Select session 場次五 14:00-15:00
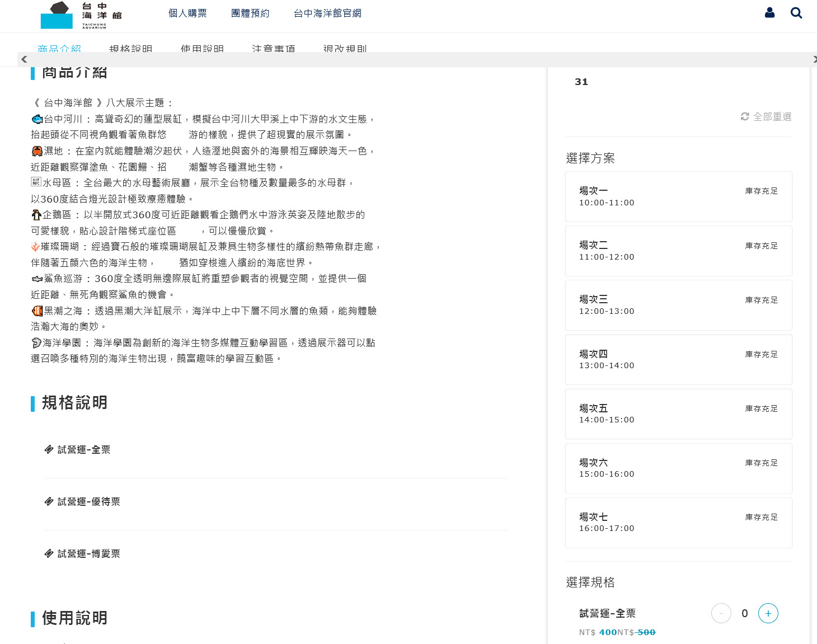The width and height of the screenshot is (817, 644). pos(678,413)
